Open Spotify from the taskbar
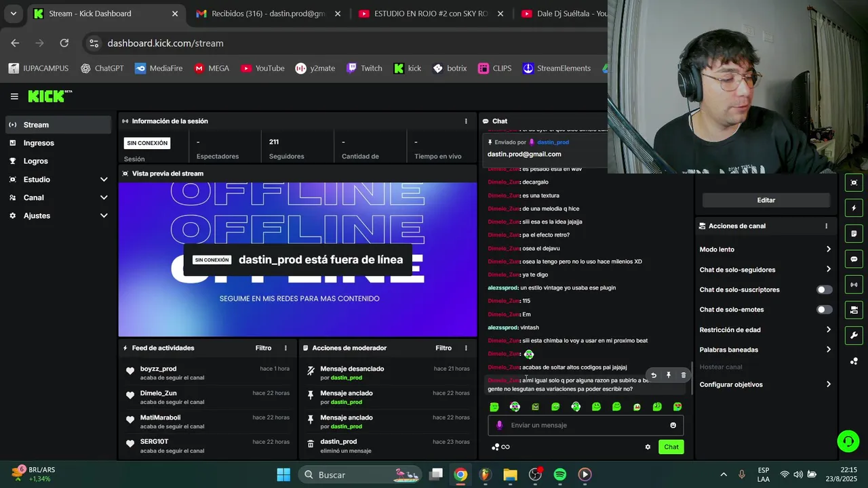Screen dimensions: 868x488 point(560,474)
